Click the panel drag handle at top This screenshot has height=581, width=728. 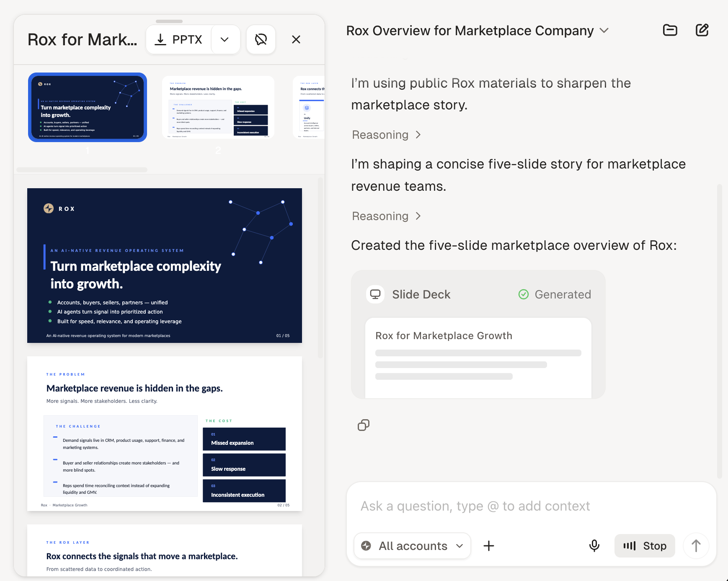point(169,21)
